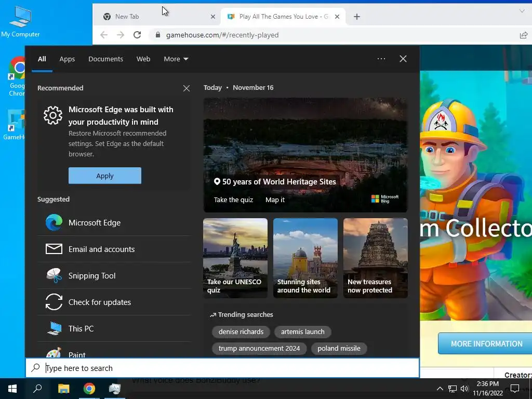Click the Map it link
The image size is (532, 399).
[x=275, y=199]
